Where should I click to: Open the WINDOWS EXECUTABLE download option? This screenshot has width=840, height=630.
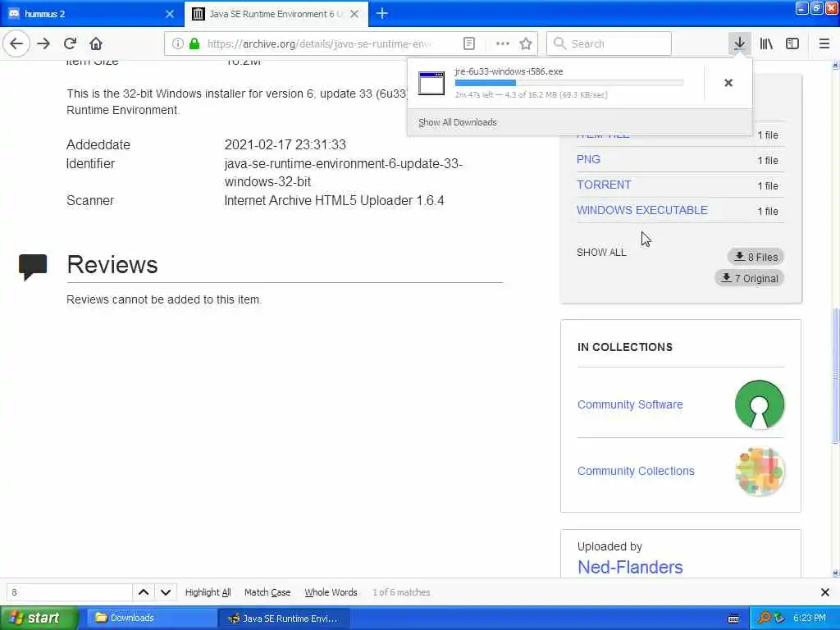[641, 210]
